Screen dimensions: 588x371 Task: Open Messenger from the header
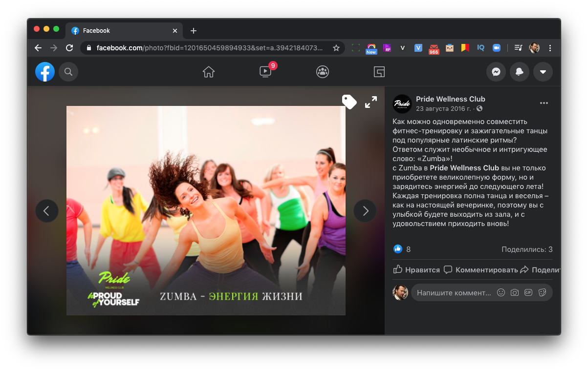pos(496,72)
